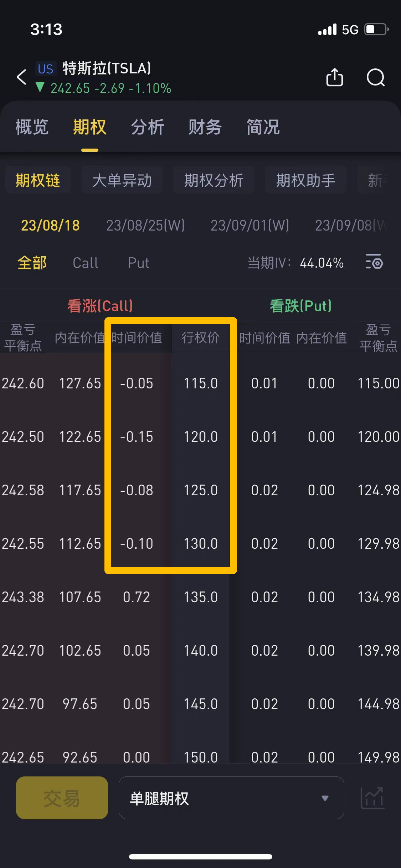Viewport: 401px width, 868px height.
Task: Tap the share icon
Action: (334, 77)
